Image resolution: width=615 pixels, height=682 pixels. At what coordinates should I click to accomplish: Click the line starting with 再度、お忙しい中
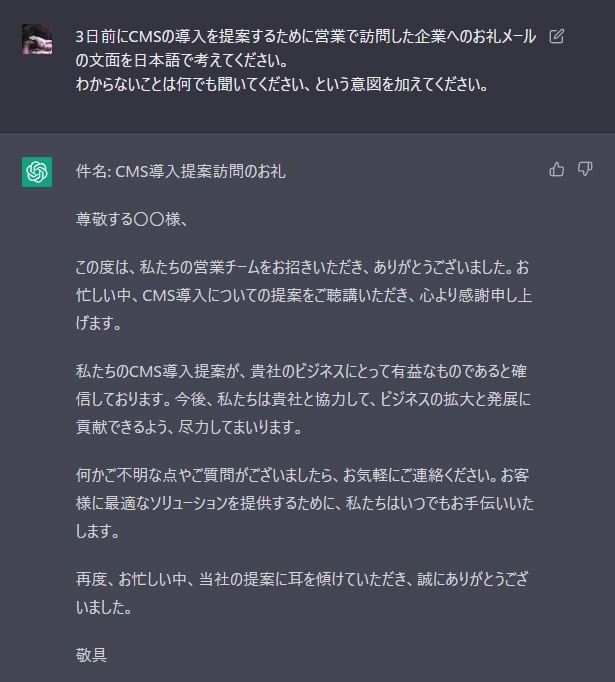point(302,579)
